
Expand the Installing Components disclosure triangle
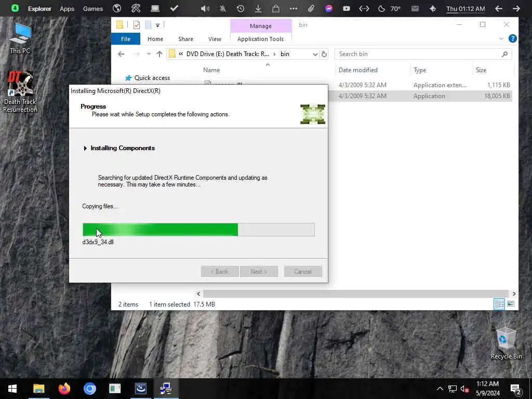[85, 148]
